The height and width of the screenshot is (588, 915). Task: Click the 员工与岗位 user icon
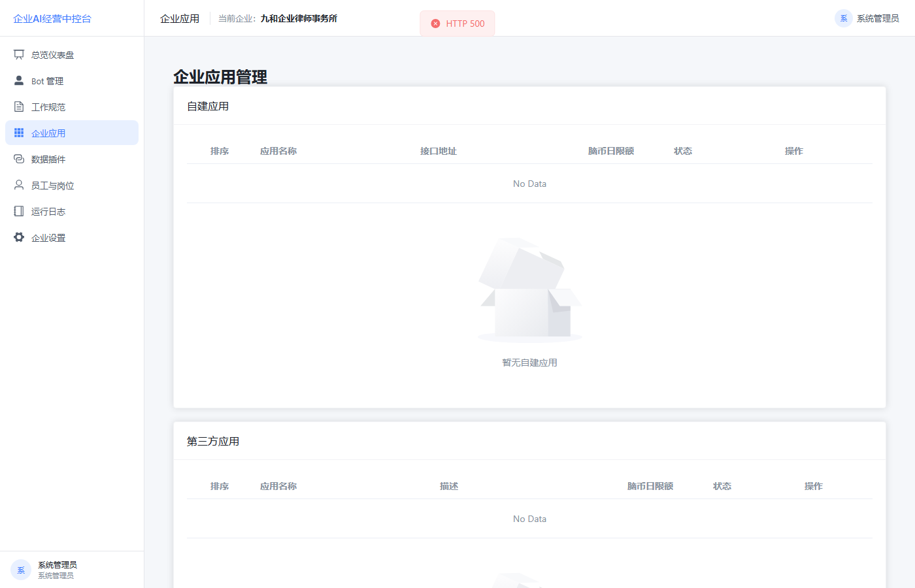click(x=19, y=185)
